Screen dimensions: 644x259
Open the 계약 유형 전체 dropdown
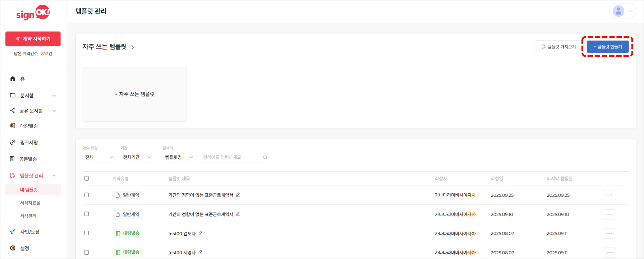click(99, 157)
